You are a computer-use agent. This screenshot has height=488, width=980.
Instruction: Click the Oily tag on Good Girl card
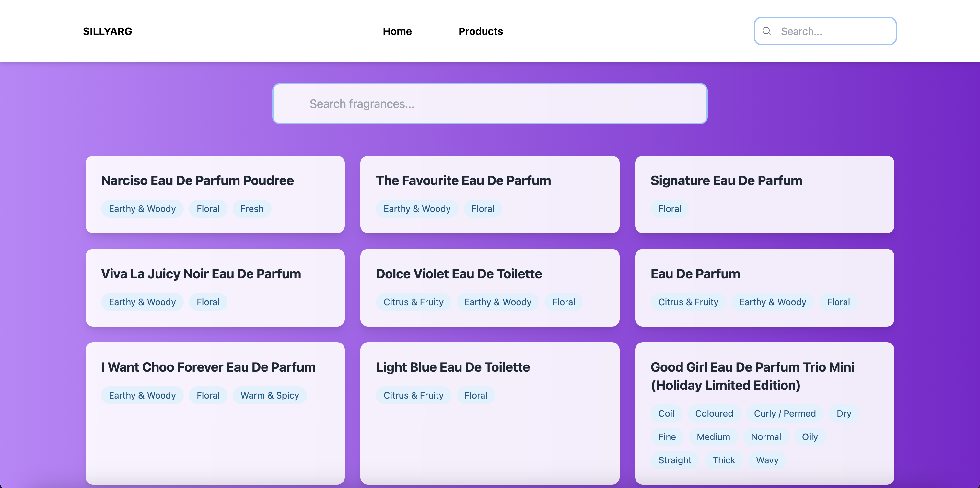coord(810,437)
